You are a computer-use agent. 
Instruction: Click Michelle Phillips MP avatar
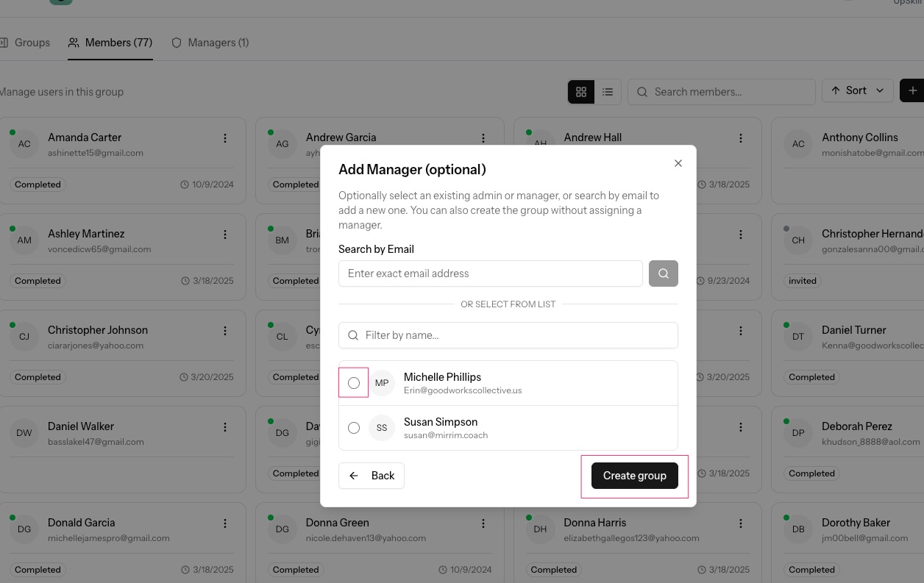tap(382, 383)
